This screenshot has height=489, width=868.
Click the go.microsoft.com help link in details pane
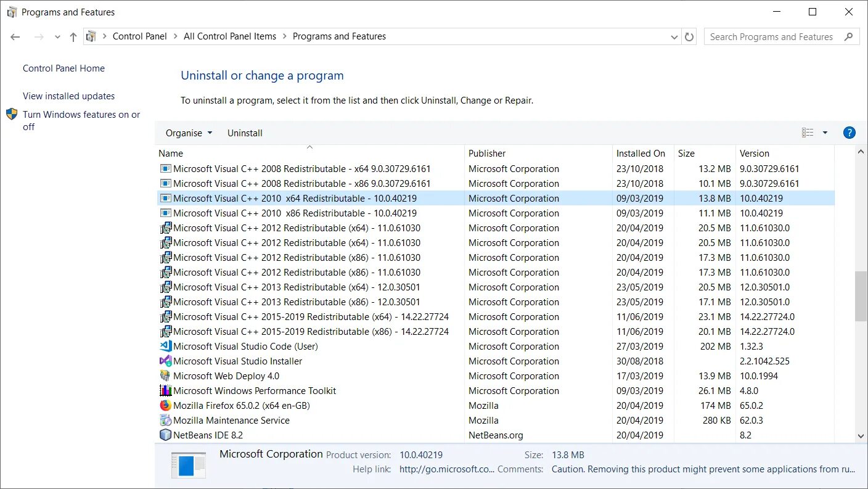(447, 469)
